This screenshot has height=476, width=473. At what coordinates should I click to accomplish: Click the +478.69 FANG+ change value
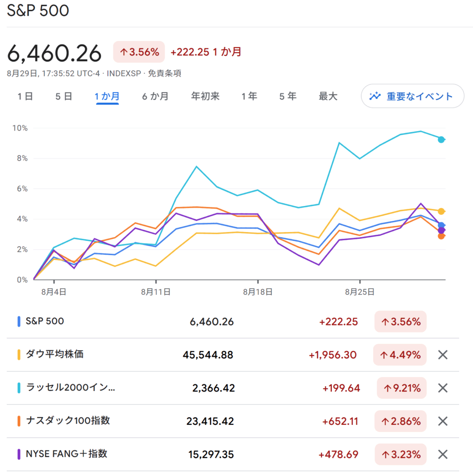click(338, 454)
